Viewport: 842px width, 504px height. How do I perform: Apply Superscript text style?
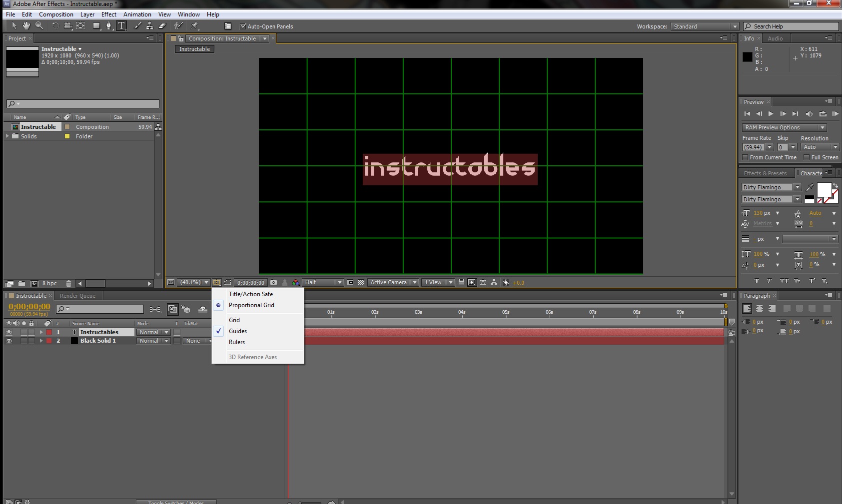812,281
